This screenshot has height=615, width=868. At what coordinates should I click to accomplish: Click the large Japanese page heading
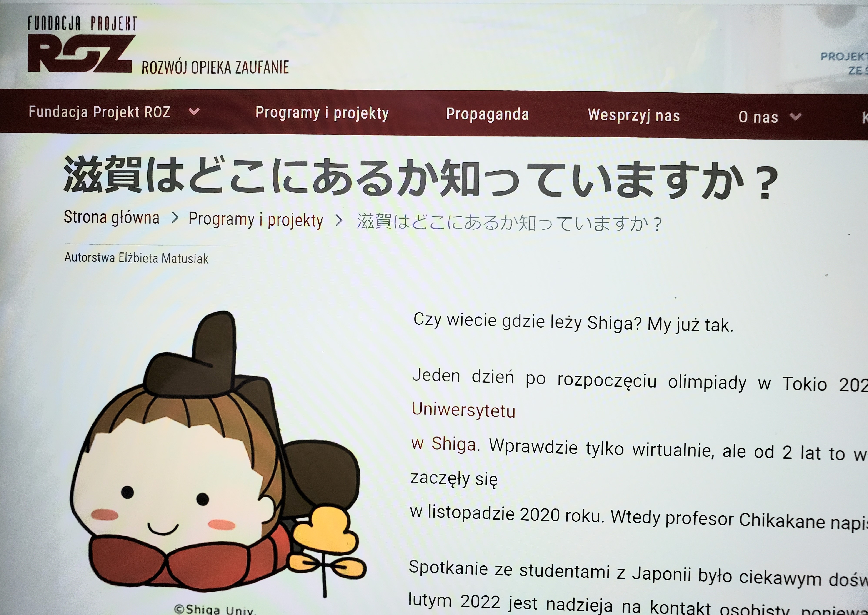click(421, 177)
